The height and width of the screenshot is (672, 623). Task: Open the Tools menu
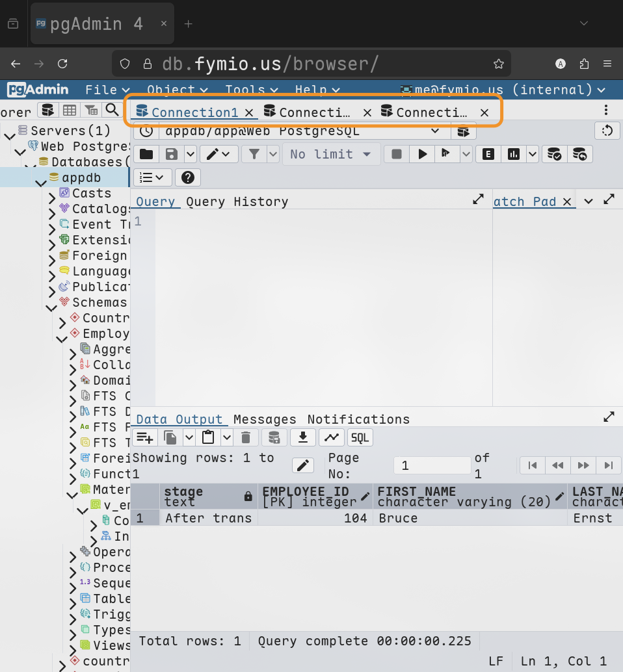click(252, 90)
